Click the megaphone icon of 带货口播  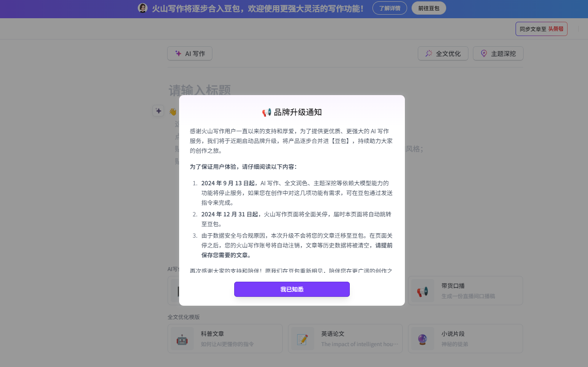[422, 291]
